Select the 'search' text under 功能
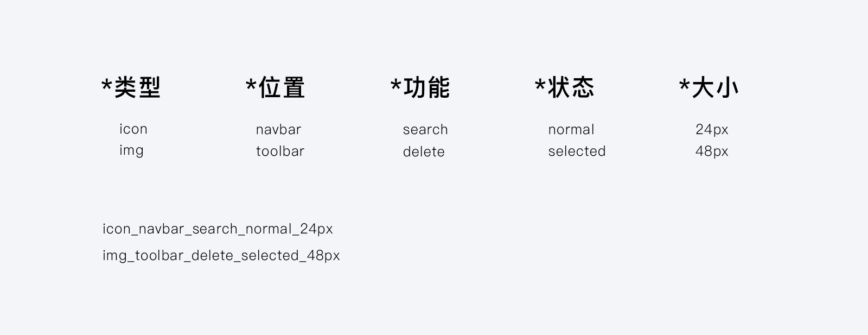The image size is (868, 335). pos(425,129)
